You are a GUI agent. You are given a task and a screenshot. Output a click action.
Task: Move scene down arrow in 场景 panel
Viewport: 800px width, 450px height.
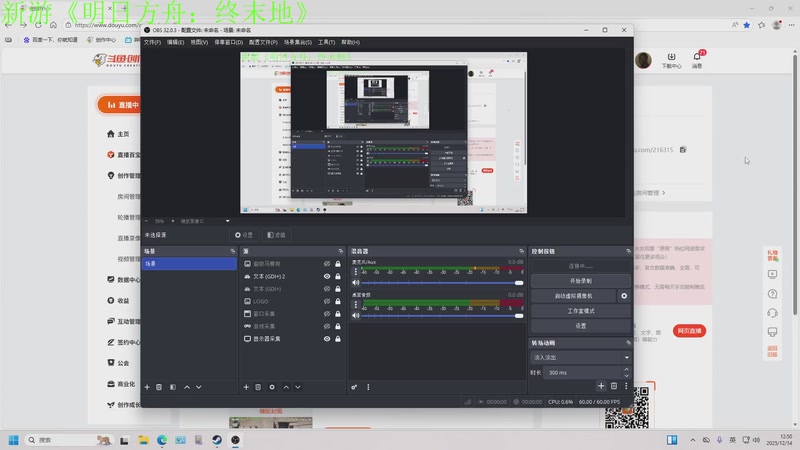click(199, 387)
